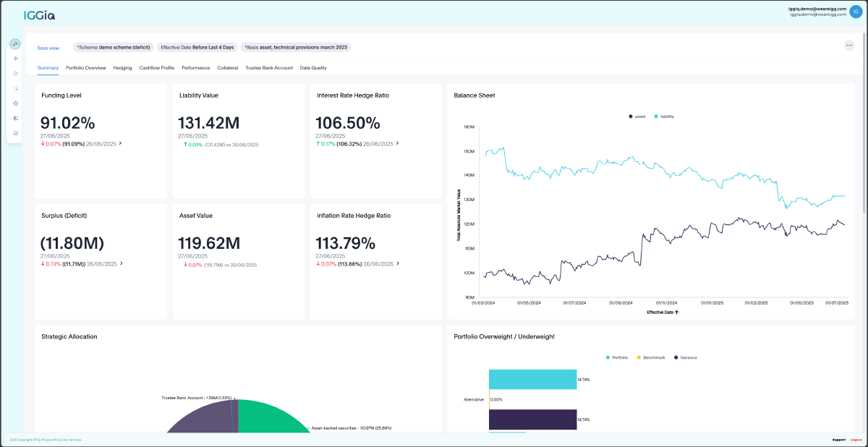
Task: Click the half-filled panel icon in sidebar
Action: click(16, 118)
